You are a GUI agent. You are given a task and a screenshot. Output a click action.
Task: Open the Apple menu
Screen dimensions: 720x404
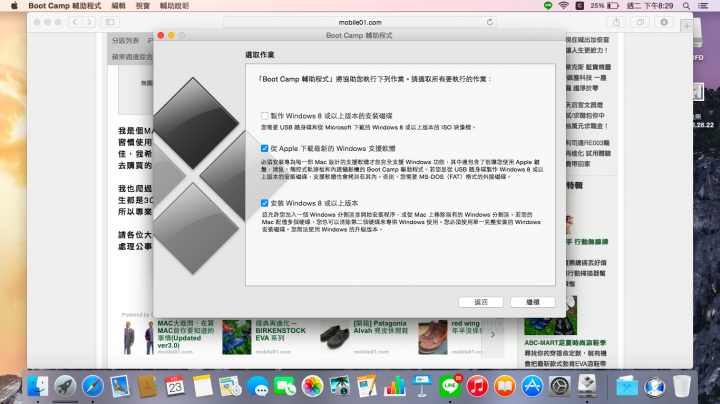click(14, 6)
